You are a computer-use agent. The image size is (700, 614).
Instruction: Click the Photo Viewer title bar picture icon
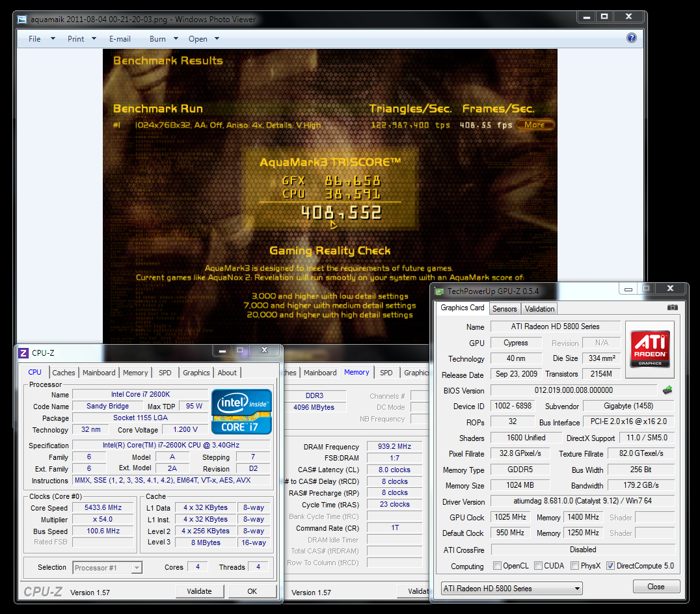22,20
